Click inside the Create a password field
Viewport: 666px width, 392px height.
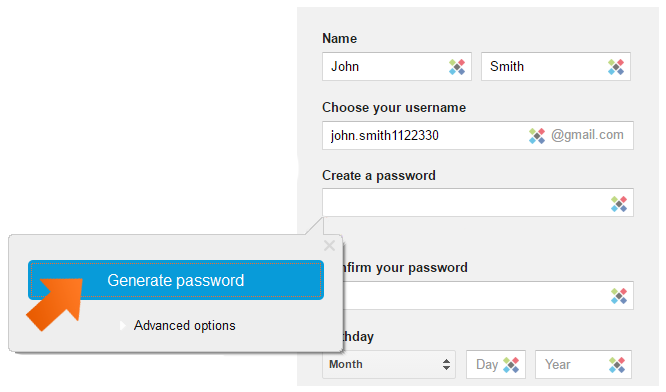point(478,203)
